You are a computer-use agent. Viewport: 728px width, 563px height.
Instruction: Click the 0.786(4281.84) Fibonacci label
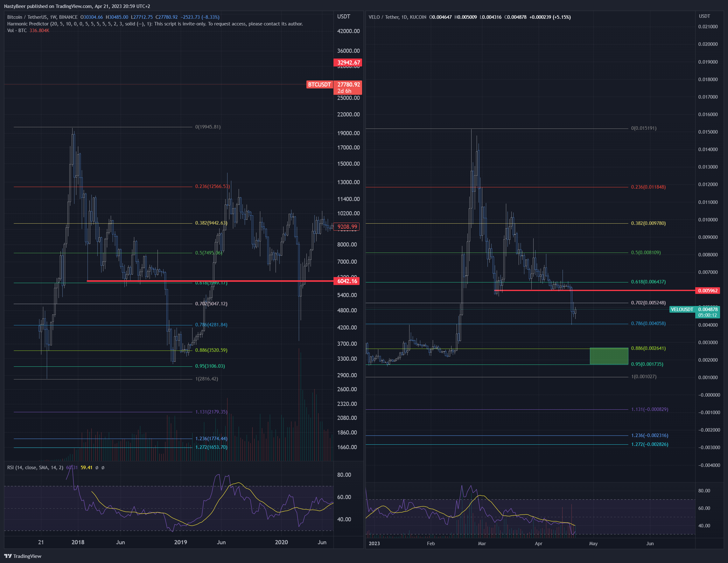pyautogui.click(x=211, y=325)
